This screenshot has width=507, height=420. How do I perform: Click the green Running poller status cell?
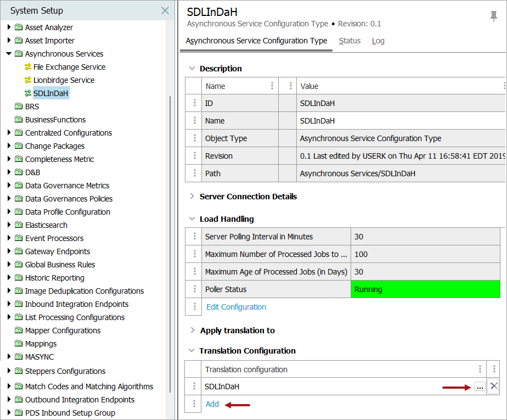(x=425, y=289)
